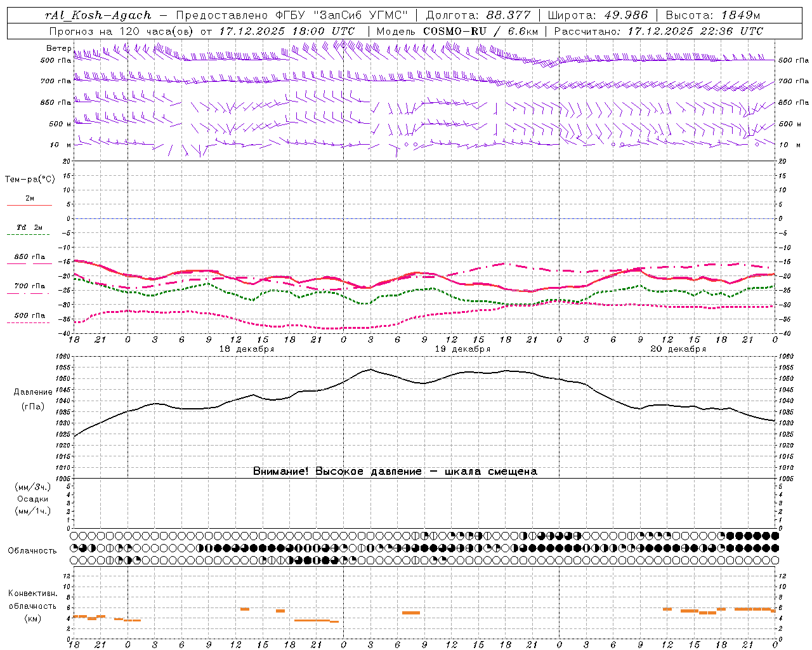Click the Ветер panel label
This screenshot has width=812, height=650.
(59, 48)
